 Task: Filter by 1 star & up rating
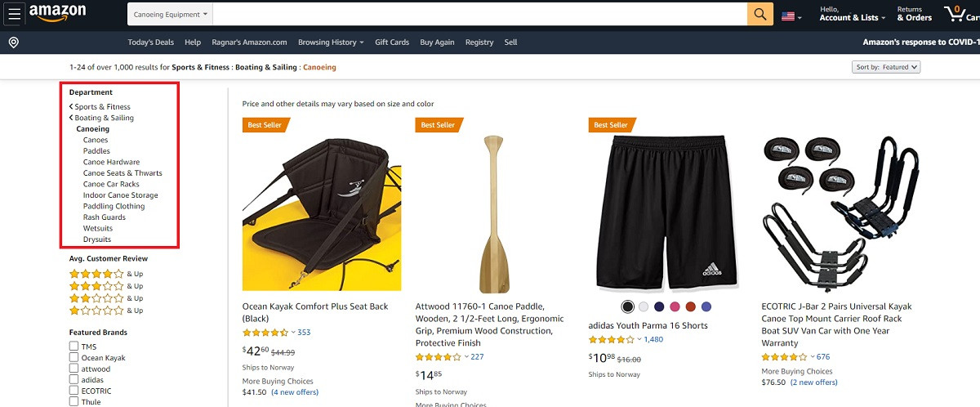click(106, 311)
